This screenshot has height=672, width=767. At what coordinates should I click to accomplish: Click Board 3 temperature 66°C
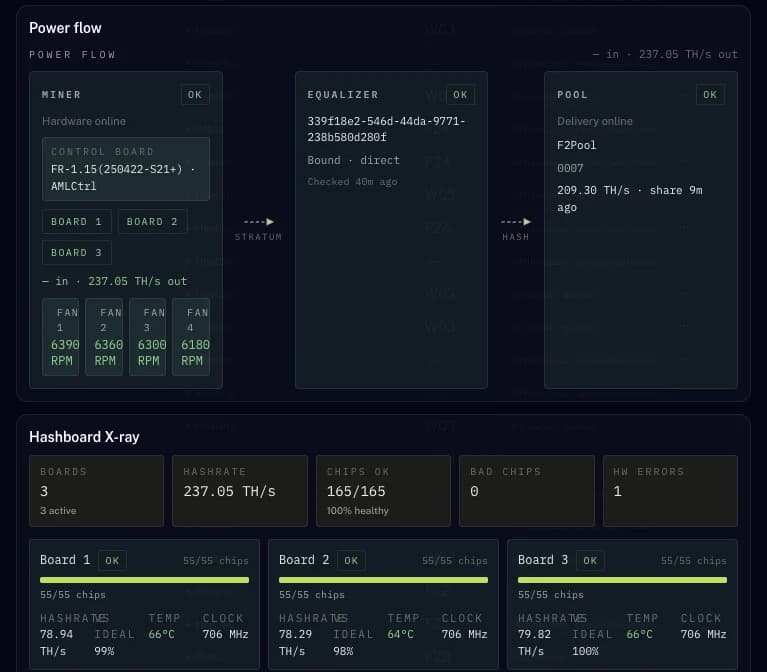(x=639, y=634)
